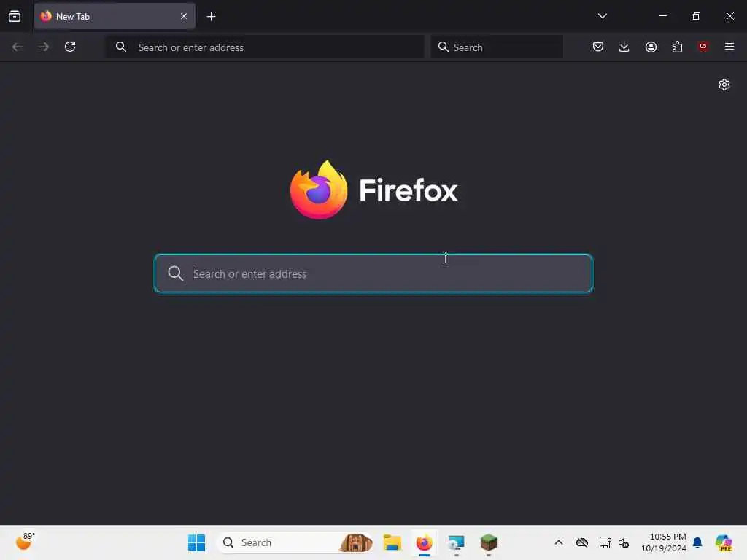Close the New Tab tab
Image resolution: width=747 pixels, height=560 pixels.
click(x=184, y=16)
